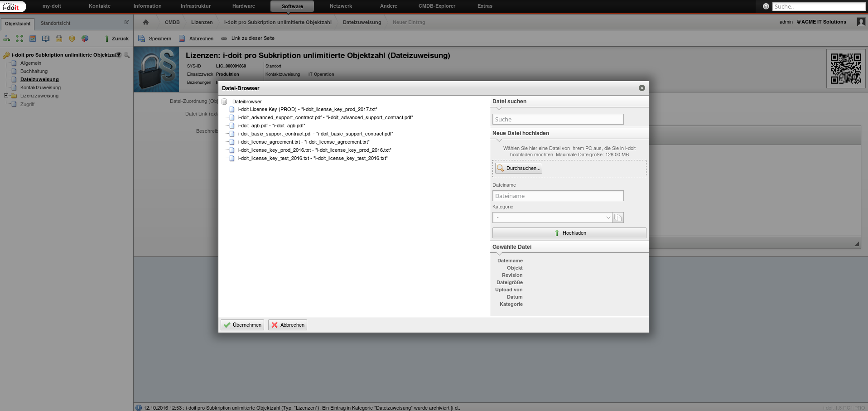The width and height of the screenshot is (868, 411).
Task: Select file i-doit License Key (PROD) 2017
Action: click(308, 109)
